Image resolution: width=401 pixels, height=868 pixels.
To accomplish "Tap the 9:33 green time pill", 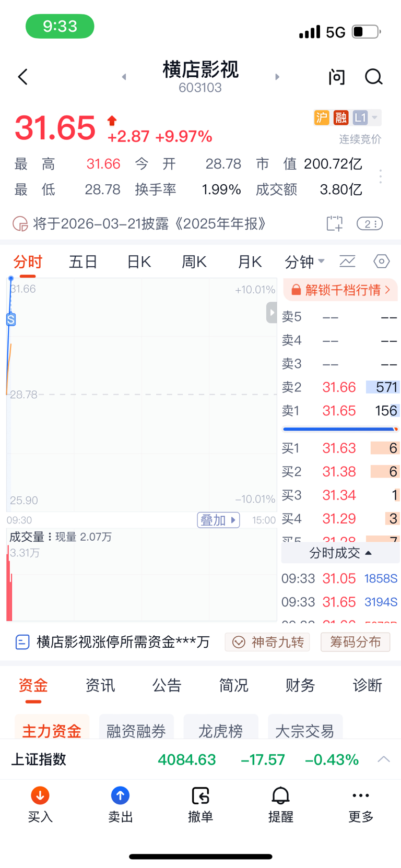I will pyautogui.click(x=60, y=26).
